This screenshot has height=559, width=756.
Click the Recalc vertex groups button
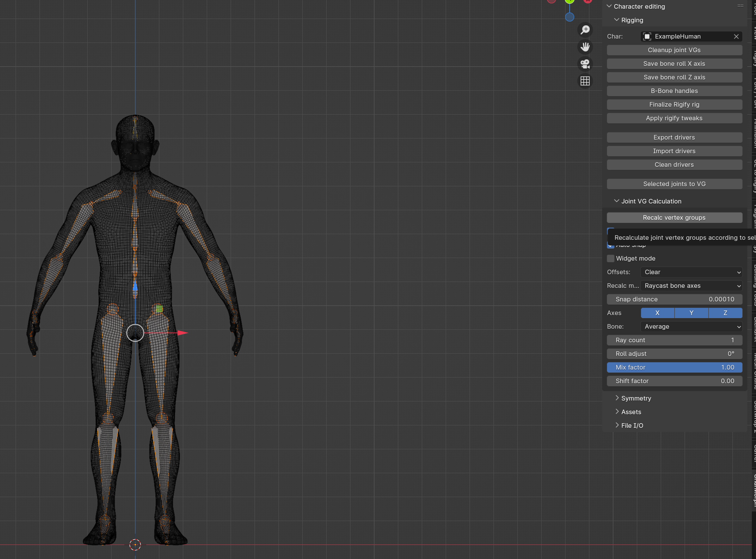tap(674, 217)
